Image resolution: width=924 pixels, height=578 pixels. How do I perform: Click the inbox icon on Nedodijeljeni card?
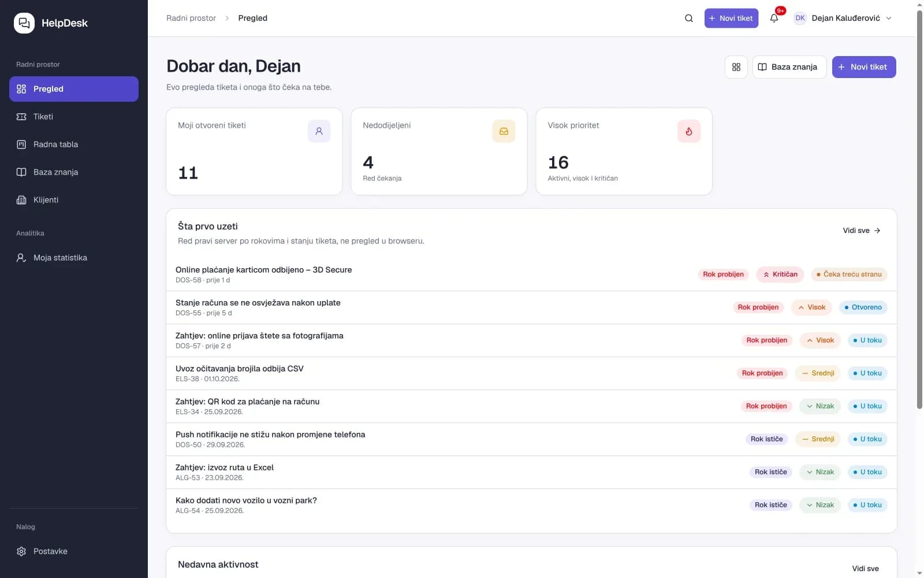coord(504,131)
